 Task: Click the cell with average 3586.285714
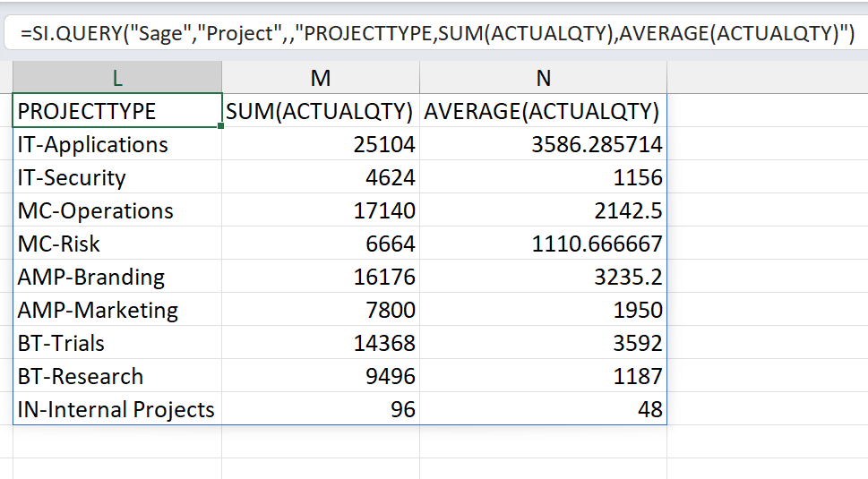pos(543,144)
